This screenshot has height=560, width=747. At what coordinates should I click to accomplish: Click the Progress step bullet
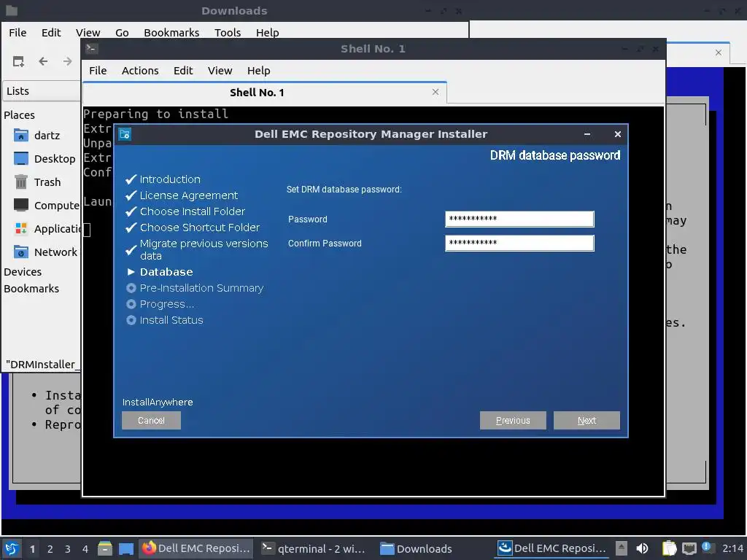pos(131,304)
